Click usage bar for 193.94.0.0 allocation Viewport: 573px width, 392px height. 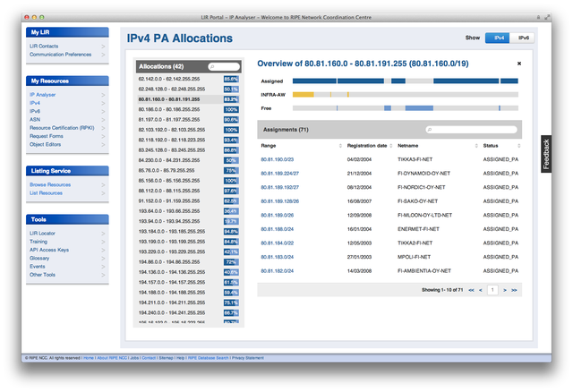231,221
